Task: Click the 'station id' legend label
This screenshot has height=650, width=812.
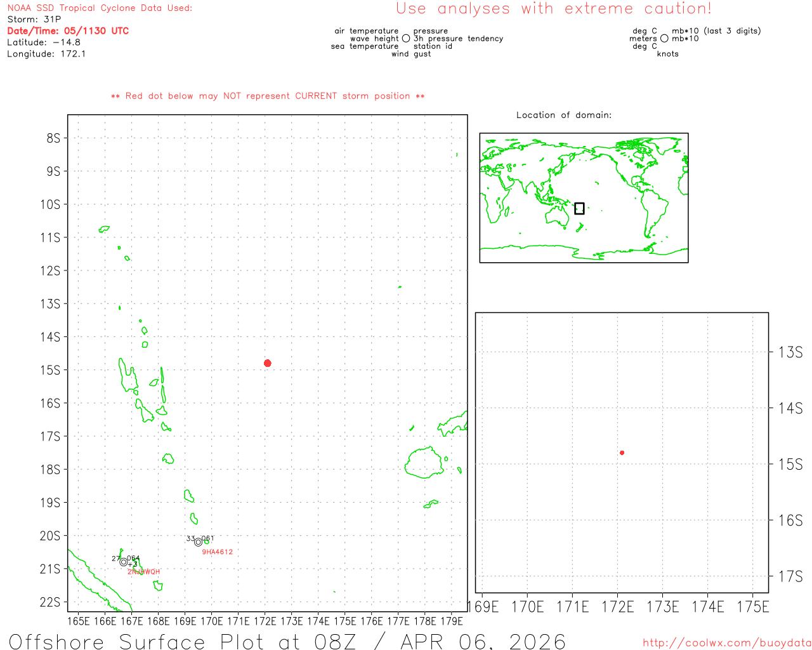Action: coord(433,46)
